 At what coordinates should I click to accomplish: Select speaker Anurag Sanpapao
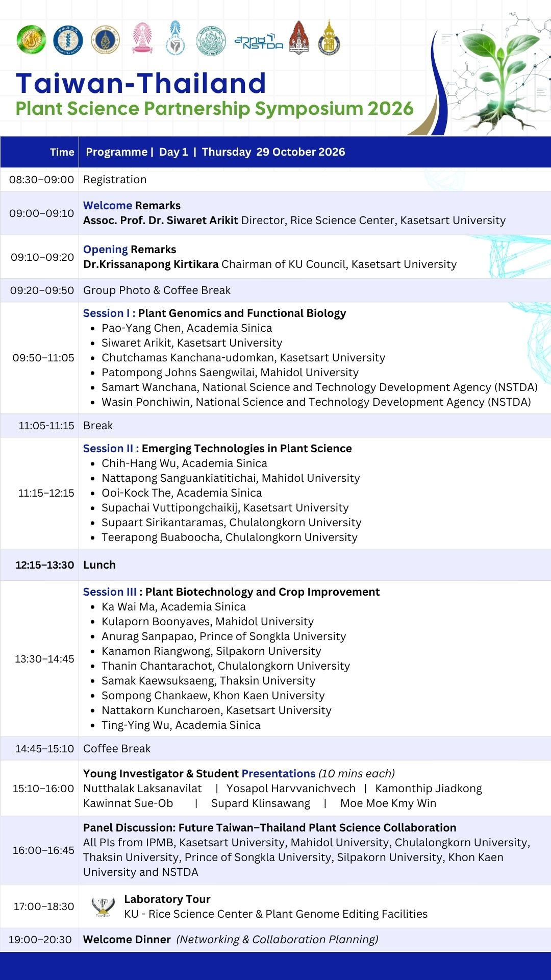click(x=224, y=636)
